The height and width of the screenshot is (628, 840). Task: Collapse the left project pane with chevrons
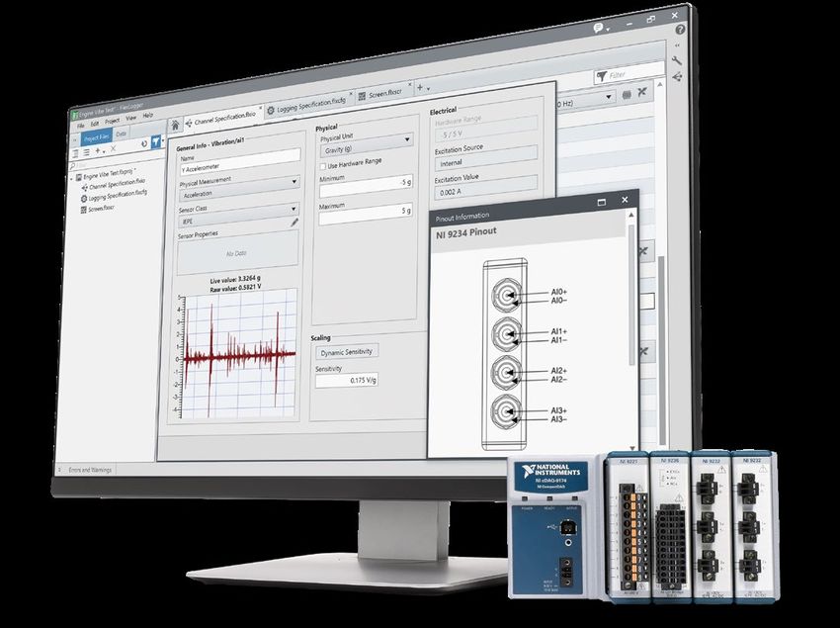pos(74,140)
